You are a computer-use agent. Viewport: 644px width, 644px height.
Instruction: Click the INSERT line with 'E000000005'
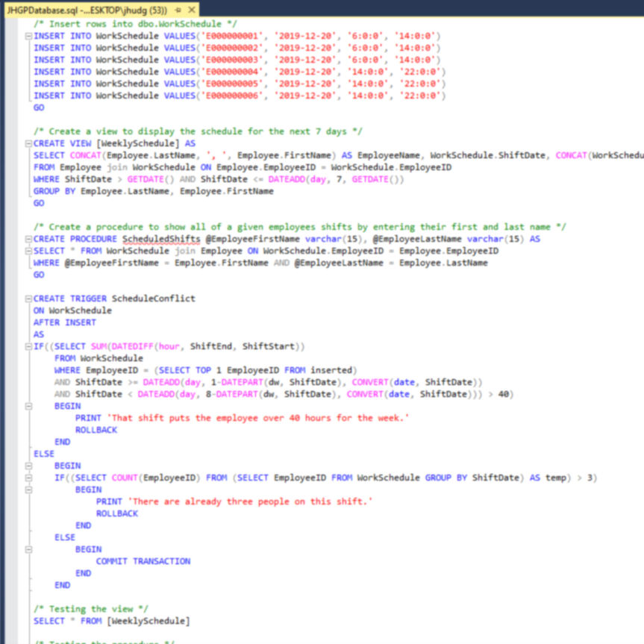click(x=240, y=84)
